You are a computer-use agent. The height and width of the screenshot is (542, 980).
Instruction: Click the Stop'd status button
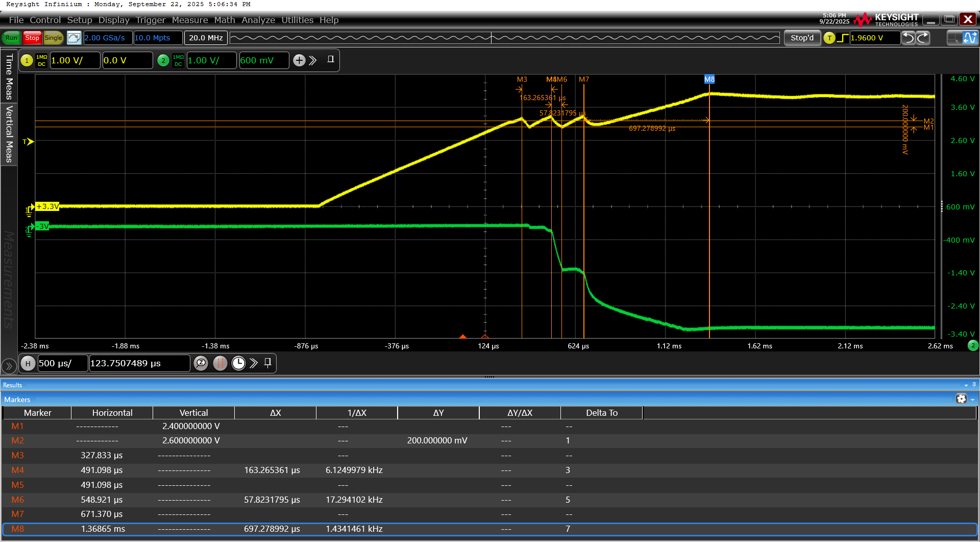tap(802, 38)
